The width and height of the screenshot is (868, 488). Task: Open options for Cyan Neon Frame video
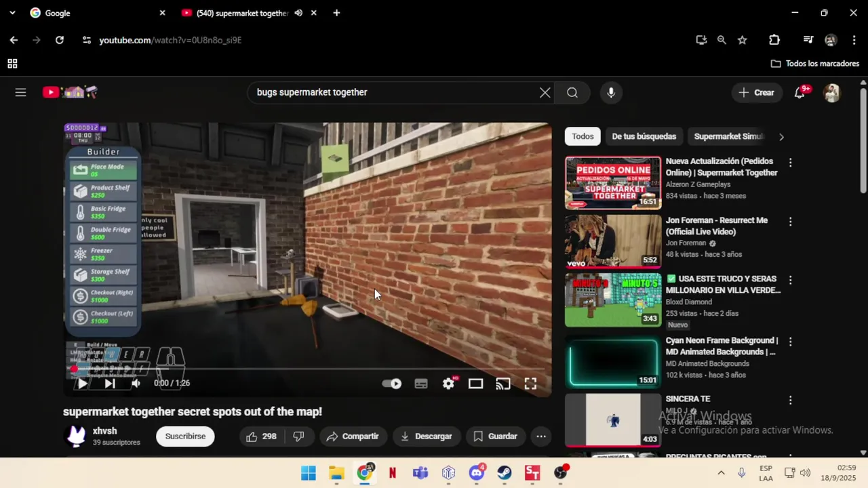(790, 342)
